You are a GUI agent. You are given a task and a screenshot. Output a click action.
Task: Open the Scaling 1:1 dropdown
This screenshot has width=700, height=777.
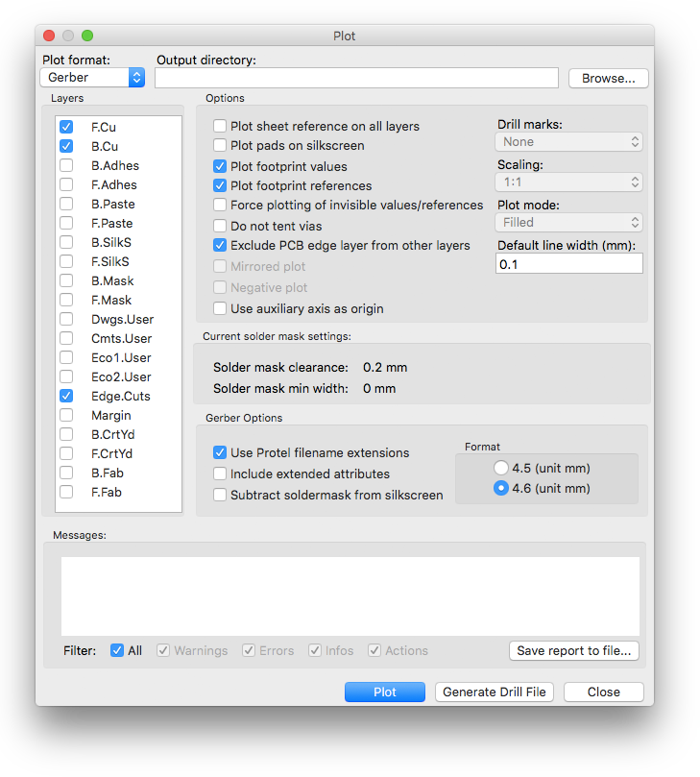tap(568, 182)
